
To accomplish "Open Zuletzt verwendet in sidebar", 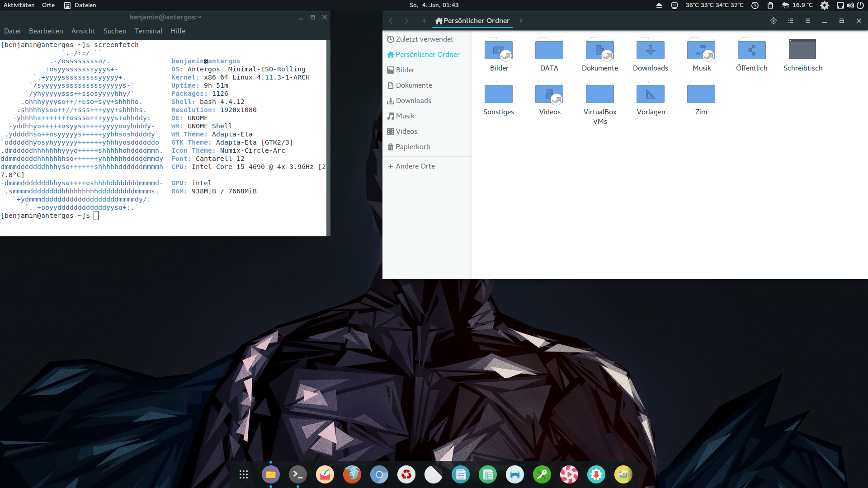I will (x=424, y=39).
